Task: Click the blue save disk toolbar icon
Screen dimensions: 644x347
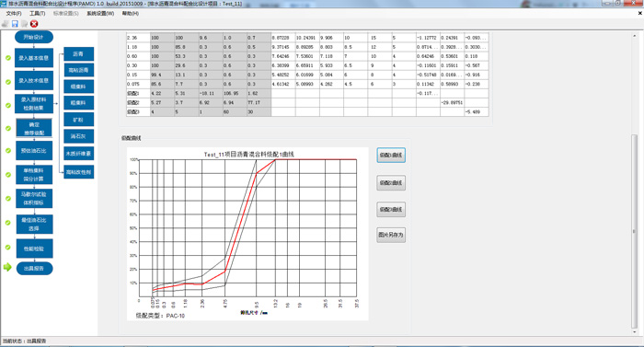Action: pos(15,24)
